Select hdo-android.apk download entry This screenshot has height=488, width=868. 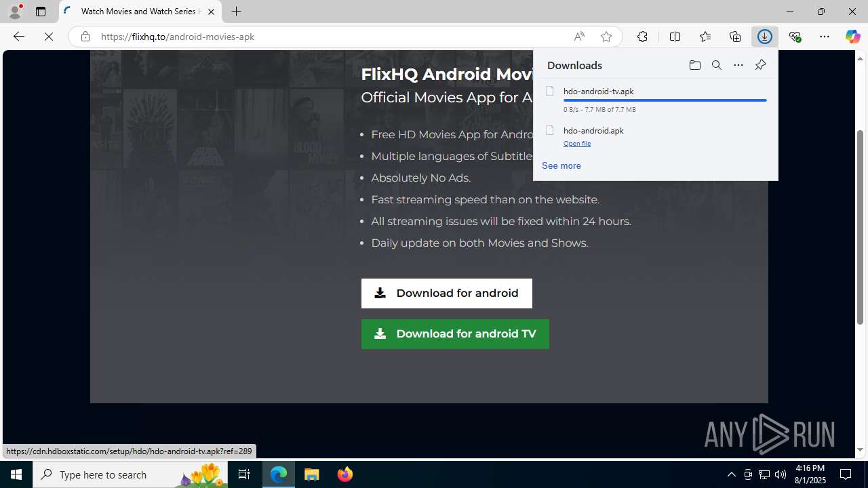[656, 136]
